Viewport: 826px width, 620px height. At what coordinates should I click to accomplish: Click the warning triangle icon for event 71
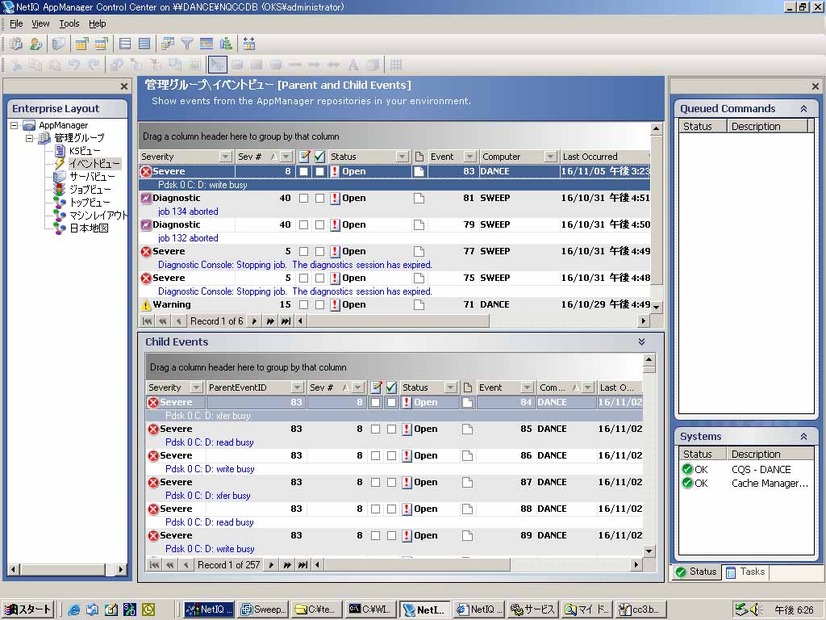pos(146,305)
